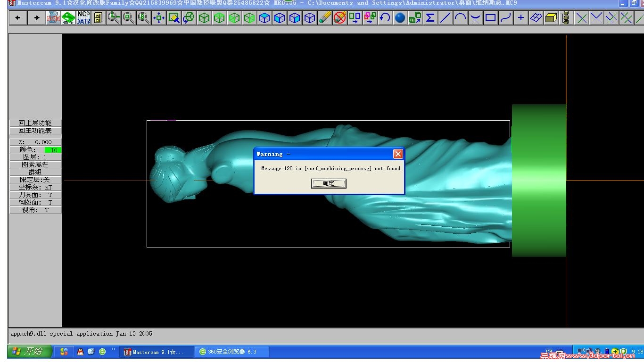644x362 pixels.
Task: Click the 群组 groups button
Action: click(x=35, y=172)
